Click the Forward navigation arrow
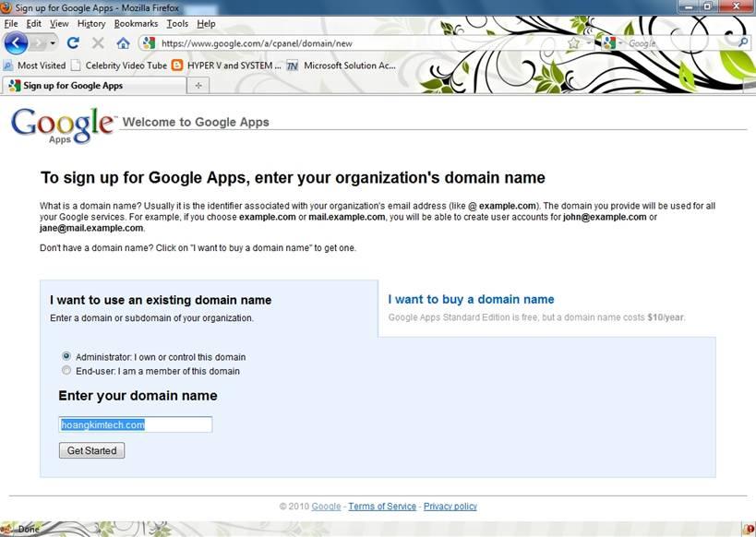The width and height of the screenshot is (756, 537). tap(38, 43)
